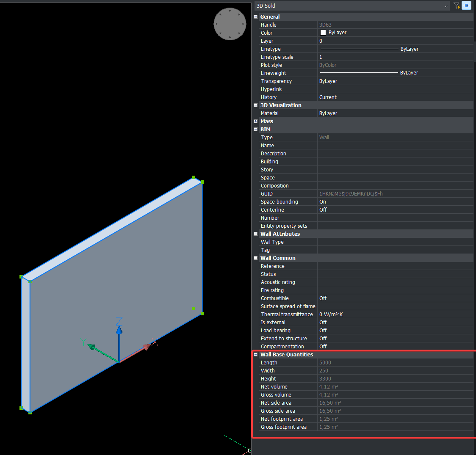Screen dimensions: 476x455
Task: Click the Layer value field
Action: tap(395, 41)
